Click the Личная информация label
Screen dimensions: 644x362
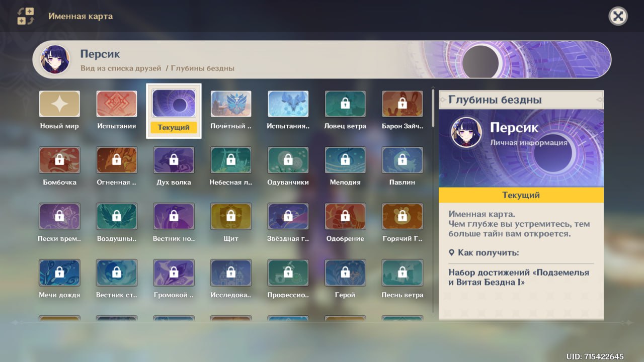(x=529, y=143)
